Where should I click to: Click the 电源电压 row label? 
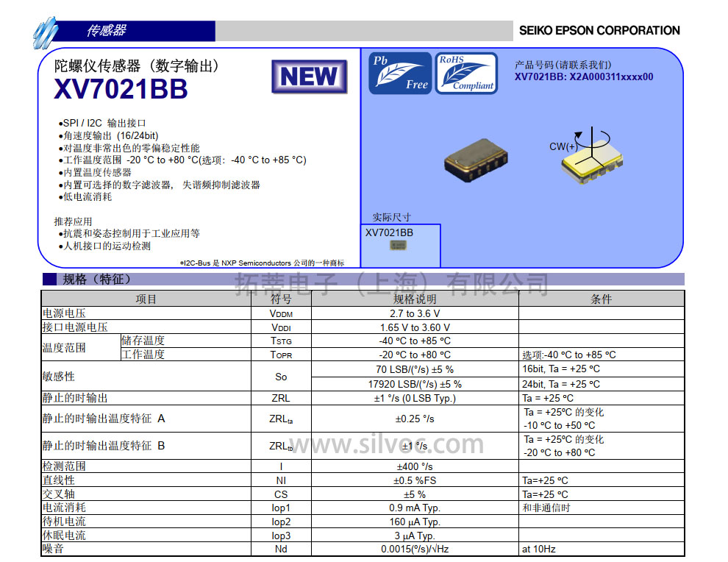pos(64,313)
